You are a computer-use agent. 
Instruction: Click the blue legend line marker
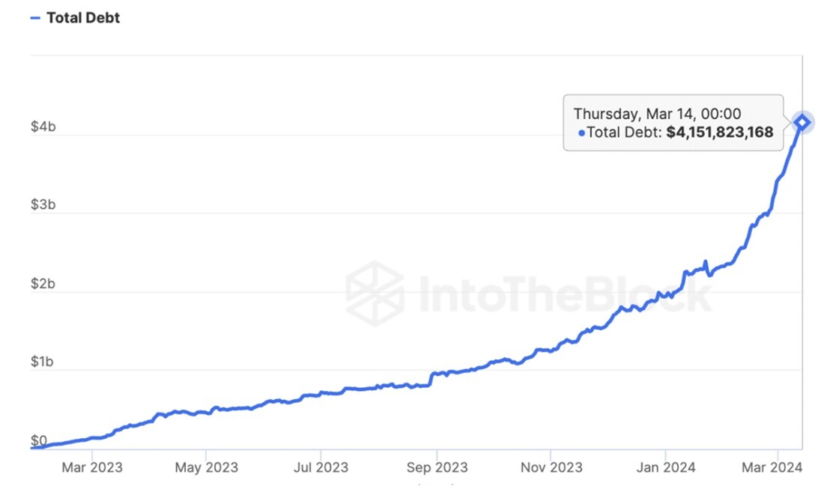click(35, 19)
